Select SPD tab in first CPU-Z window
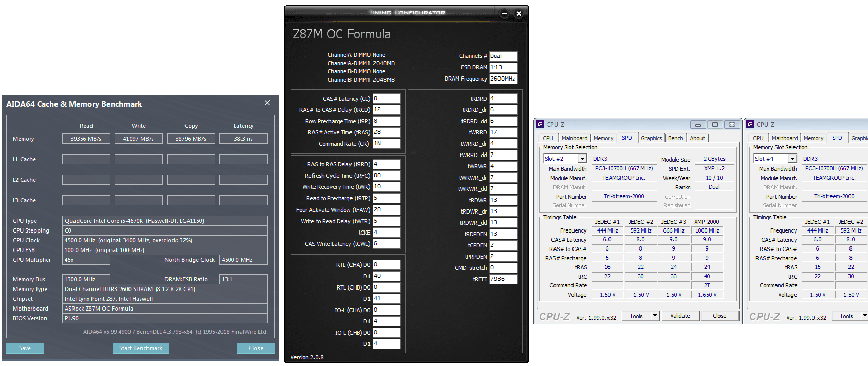Screen dimensions: 868x366 click(x=627, y=138)
